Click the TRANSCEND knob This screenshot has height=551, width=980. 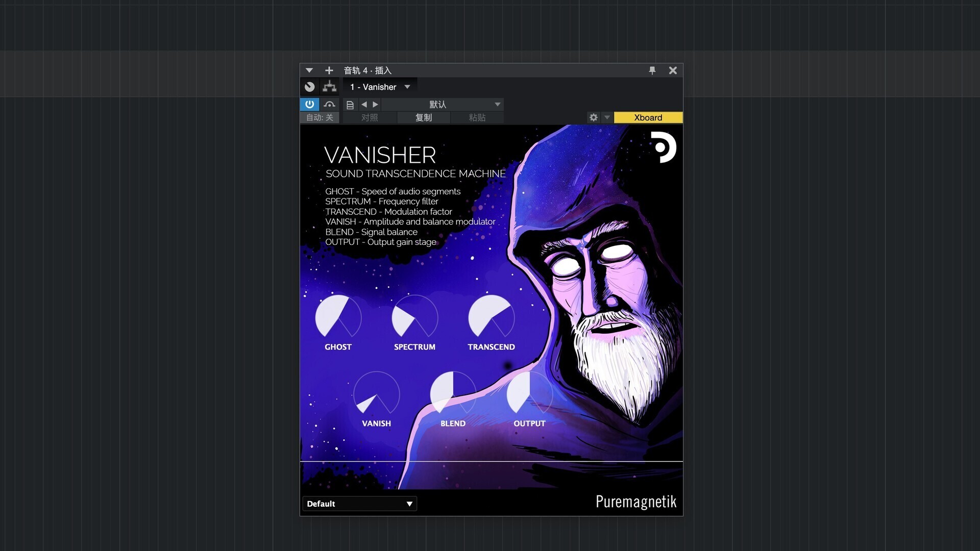pos(491,316)
